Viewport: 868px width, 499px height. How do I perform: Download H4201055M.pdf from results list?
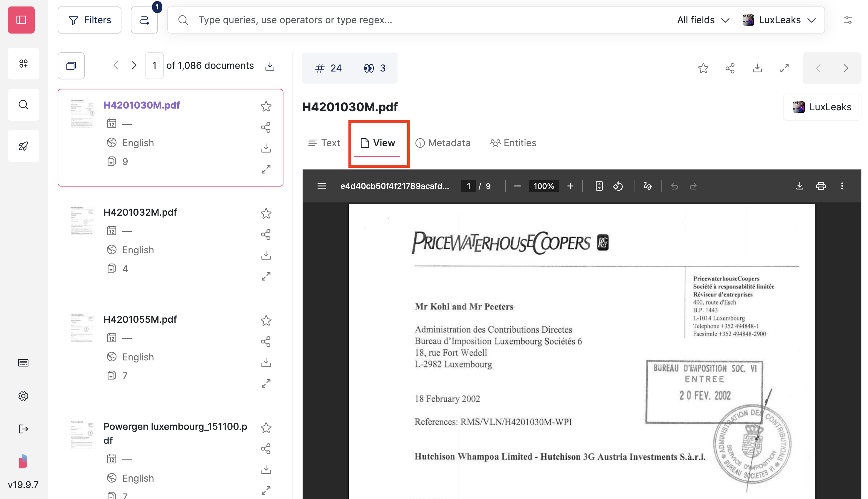tap(266, 362)
